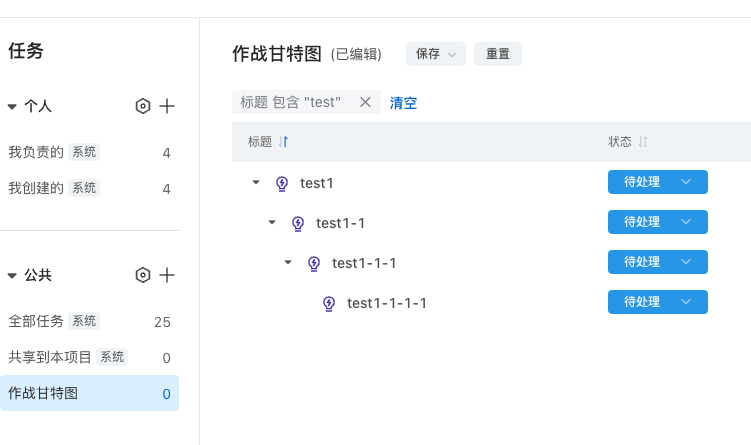The image size is (751, 445).
Task: Sort by 状态 column sort icon
Action: [x=643, y=142]
